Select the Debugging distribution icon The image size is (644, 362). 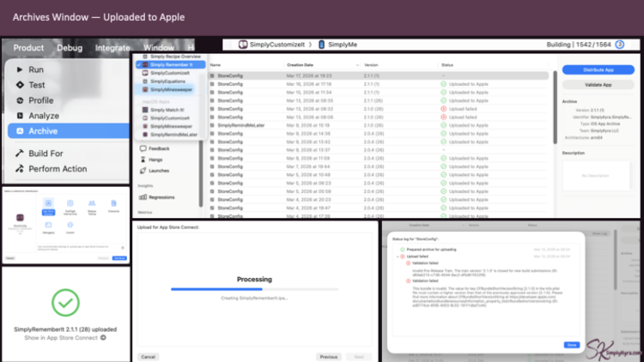pyautogui.click(x=48, y=225)
